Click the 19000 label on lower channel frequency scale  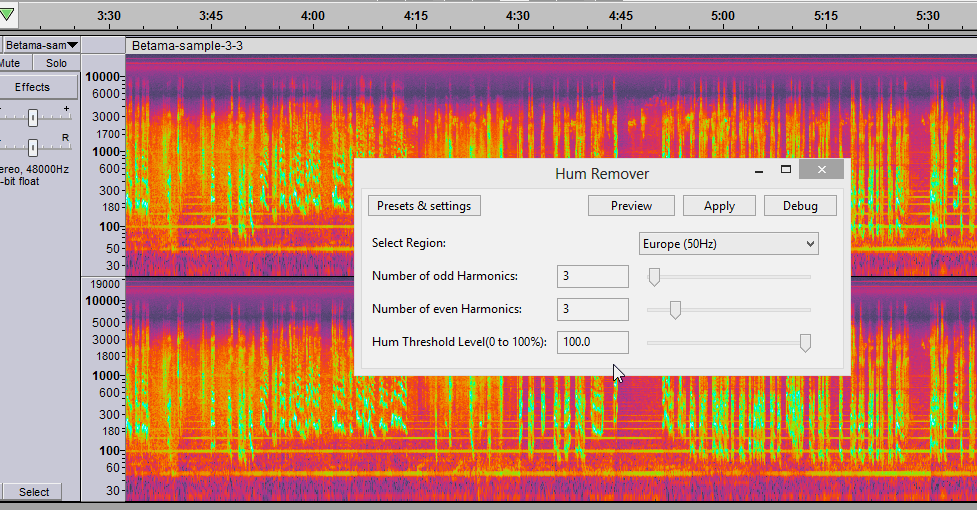(105, 284)
